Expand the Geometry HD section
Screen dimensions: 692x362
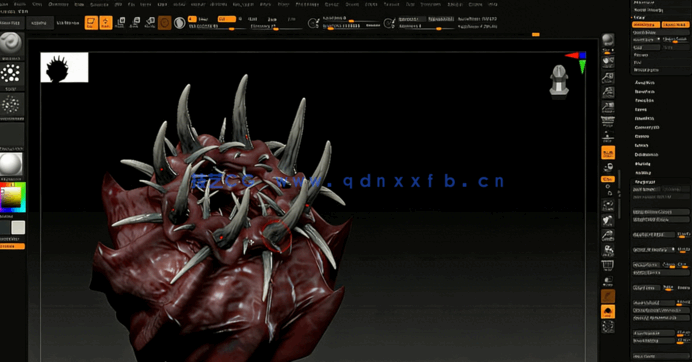647,128
